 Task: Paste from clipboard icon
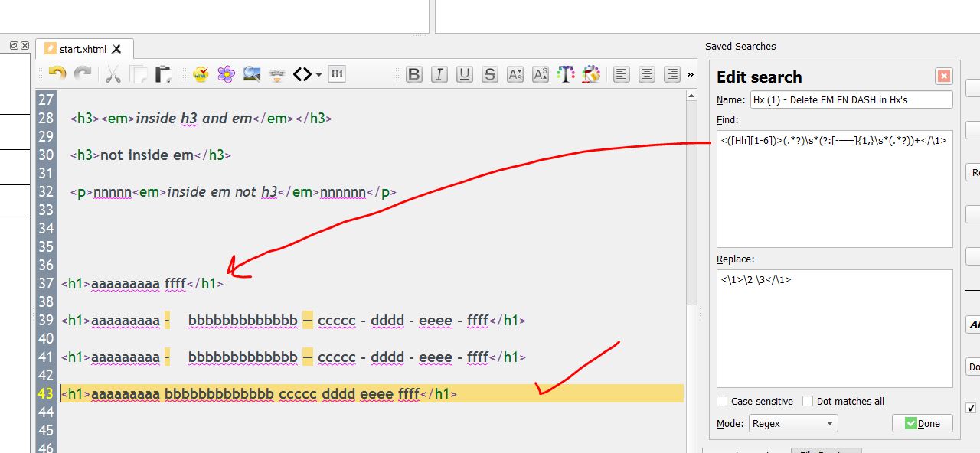click(x=163, y=74)
